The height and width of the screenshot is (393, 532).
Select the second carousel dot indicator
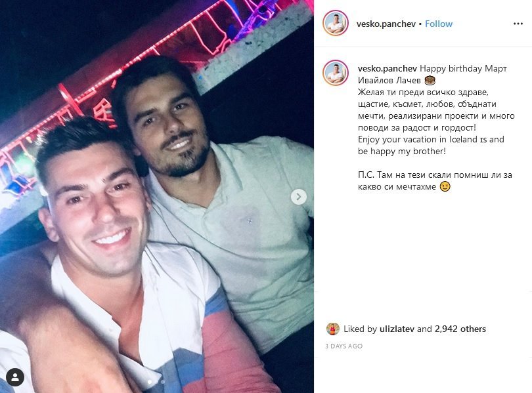[x=162, y=381]
